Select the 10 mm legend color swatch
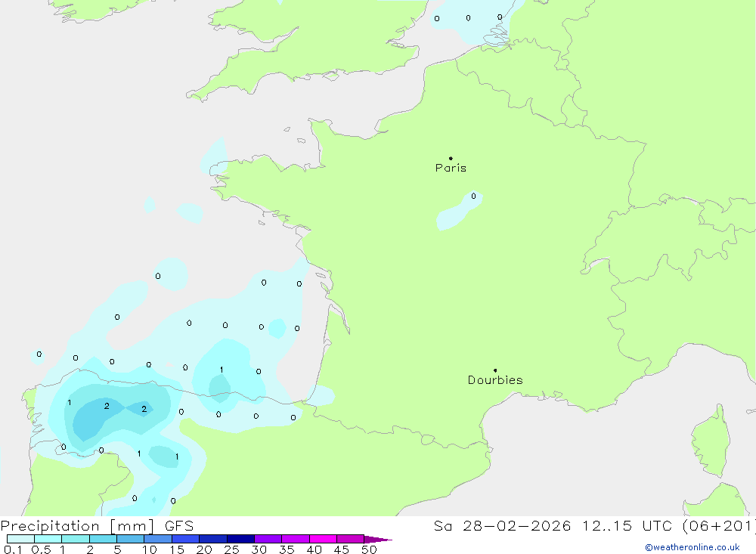This screenshot has width=756, height=554. point(158,539)
